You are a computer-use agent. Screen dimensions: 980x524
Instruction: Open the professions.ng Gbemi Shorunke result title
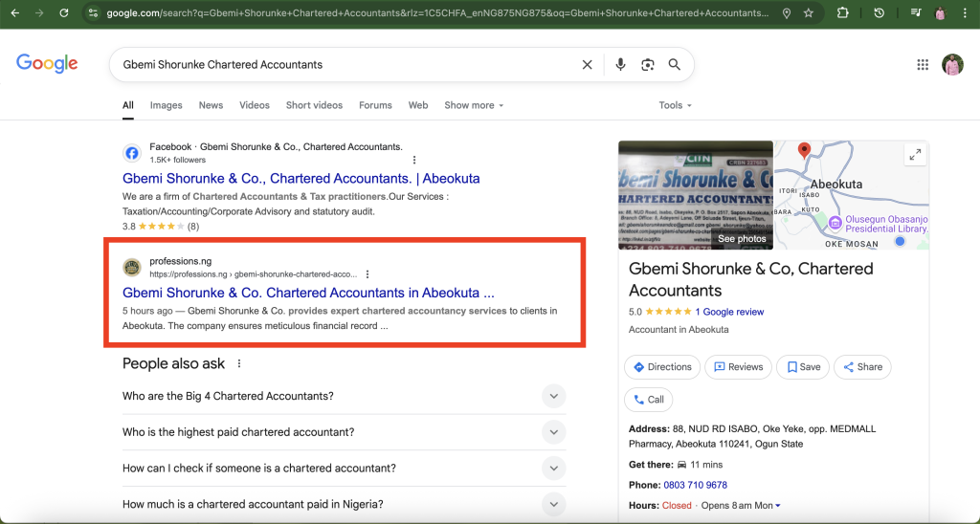tap(308, 293)
